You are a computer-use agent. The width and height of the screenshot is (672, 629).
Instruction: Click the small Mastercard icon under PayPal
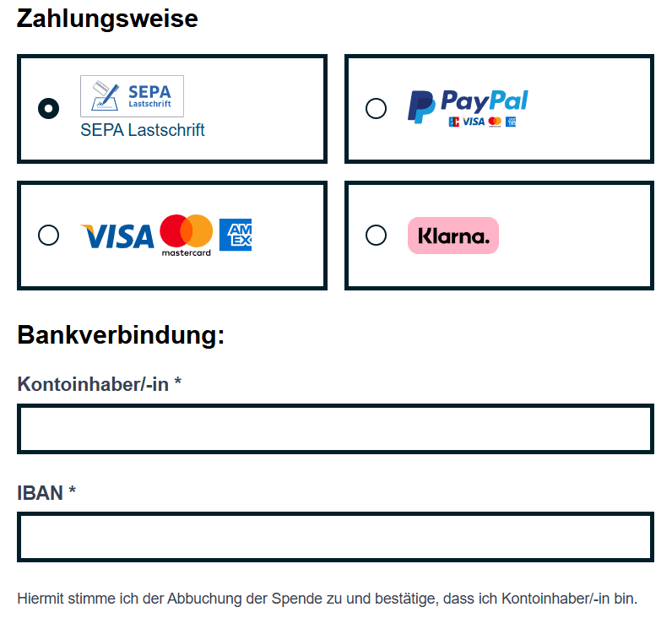coord(495,122)
